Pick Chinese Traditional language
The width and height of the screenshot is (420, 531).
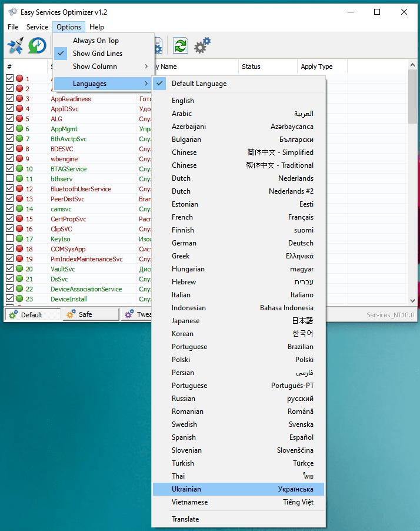238,165
